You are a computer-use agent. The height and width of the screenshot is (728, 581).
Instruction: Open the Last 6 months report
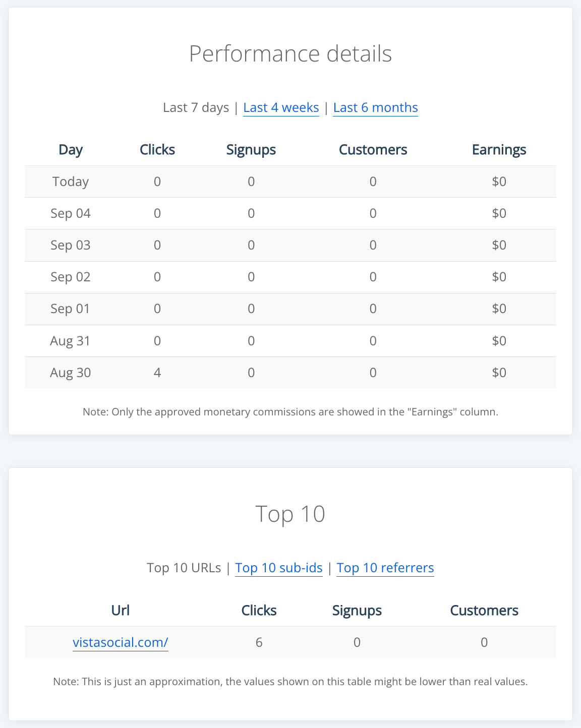coord(375,107)
